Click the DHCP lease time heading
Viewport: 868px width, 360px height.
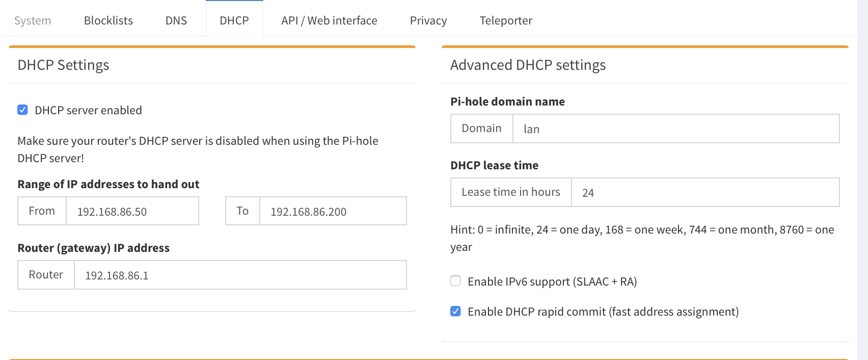click(494, 165)
